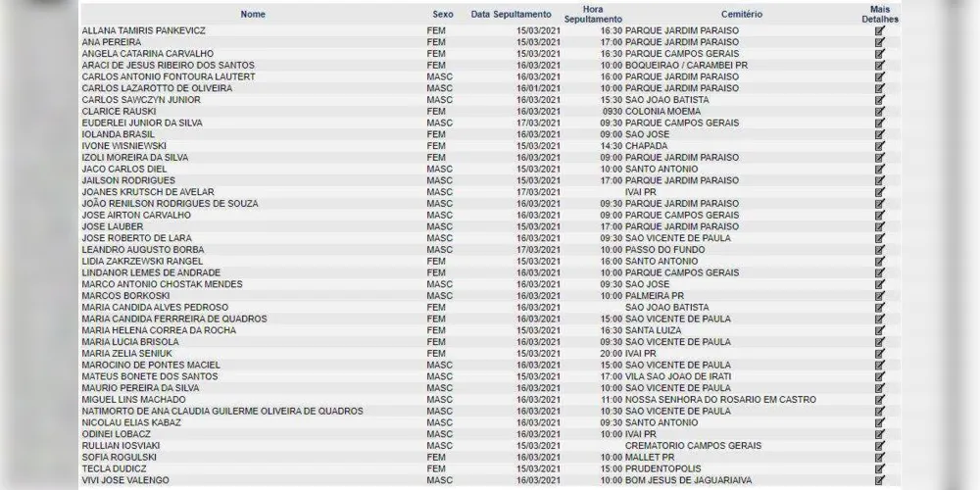Details icon for MARIA LUCIA BRISOLA
Image resolution: width=980 pixels, height=490 pixels.
(x=880, y=342)
